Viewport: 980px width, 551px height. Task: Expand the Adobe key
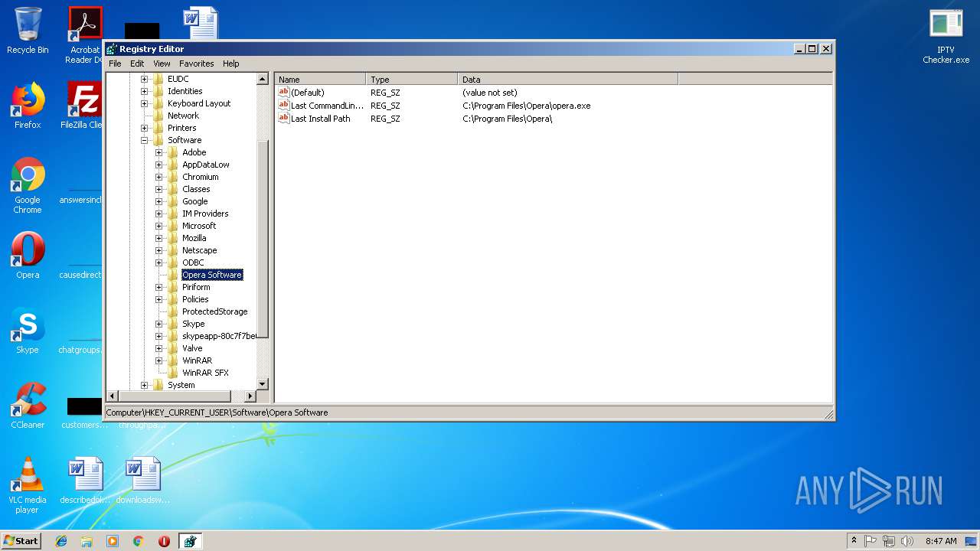tap(158, 152)
